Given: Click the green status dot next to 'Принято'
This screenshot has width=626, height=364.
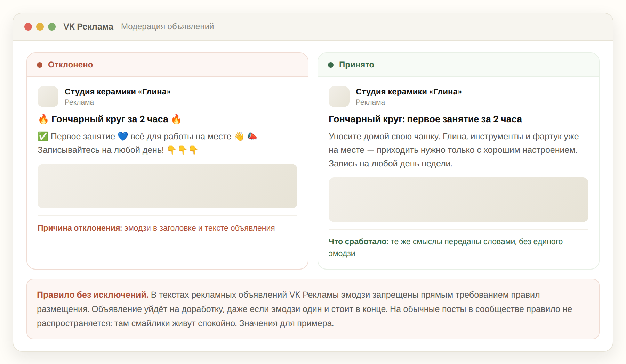Looking at the screenshot, I should pyautogui.click(x=331, y=65).
